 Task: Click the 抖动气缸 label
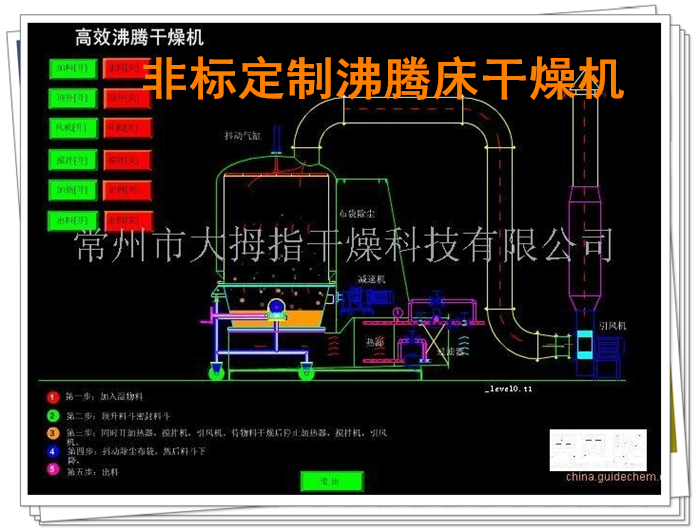click(x=242, y=136)
